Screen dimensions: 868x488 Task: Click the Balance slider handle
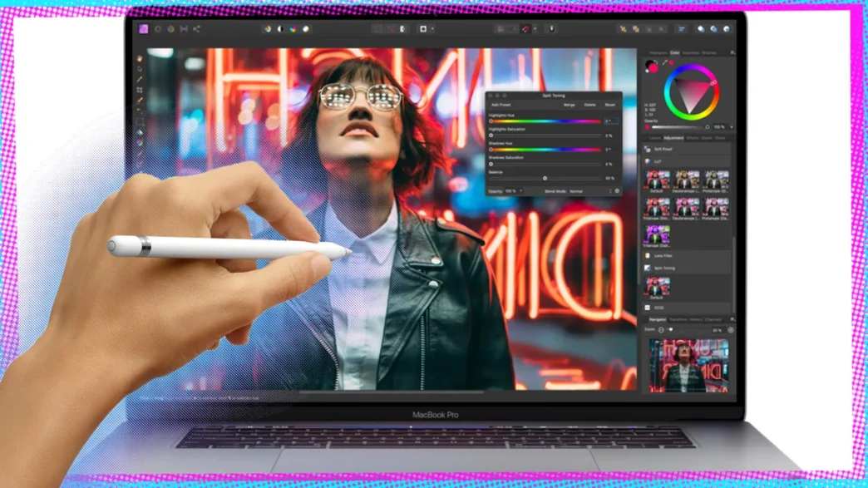[x=545, y=178]
